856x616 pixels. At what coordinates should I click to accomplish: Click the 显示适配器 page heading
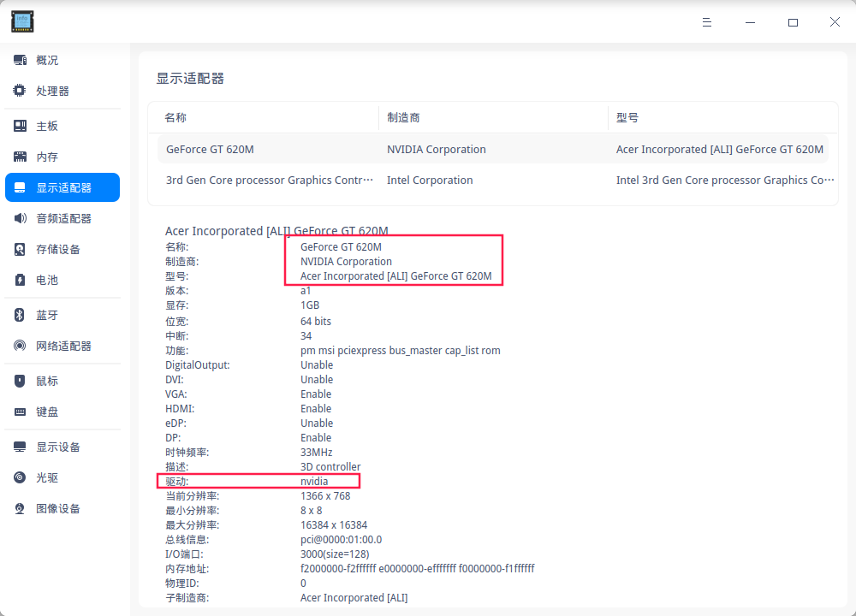[x=190, y=79]
